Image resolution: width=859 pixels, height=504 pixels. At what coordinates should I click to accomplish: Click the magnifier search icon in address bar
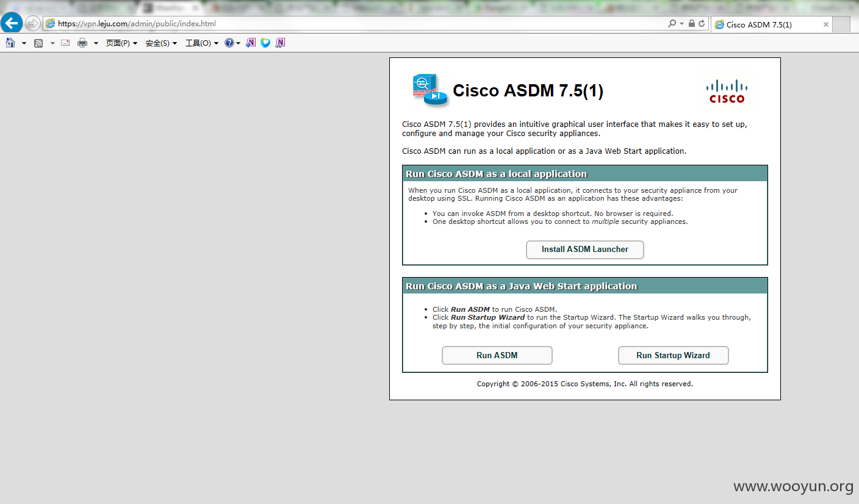[672, 23]
